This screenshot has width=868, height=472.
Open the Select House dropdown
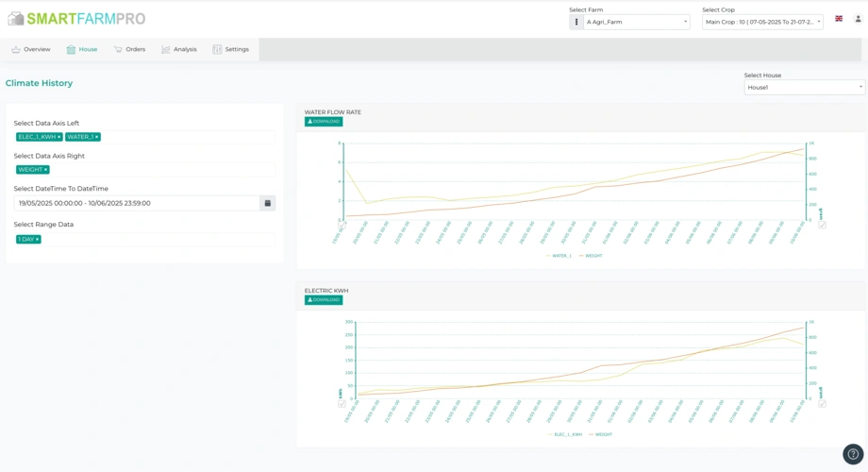805,88
